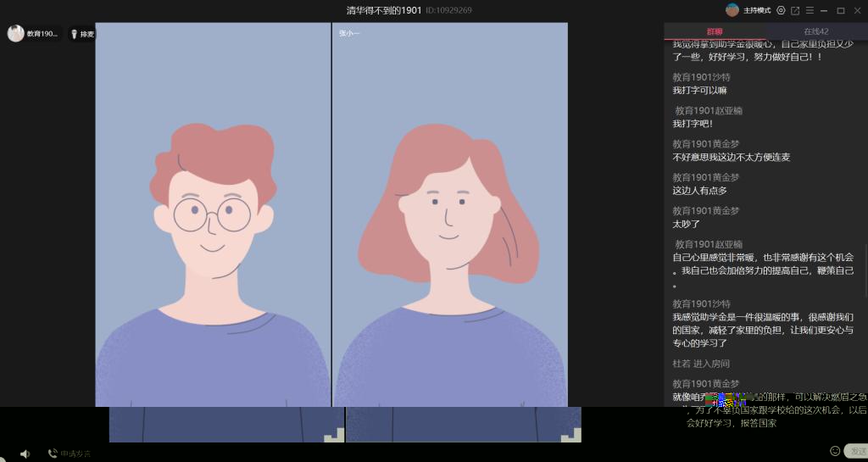Click message 我打字吧！

(x=693, y=124)
